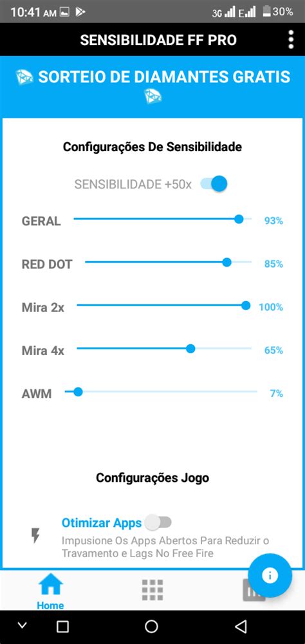
Task: Tap the lightning bolt optimize icon
Action: click(x=36, y=535)
